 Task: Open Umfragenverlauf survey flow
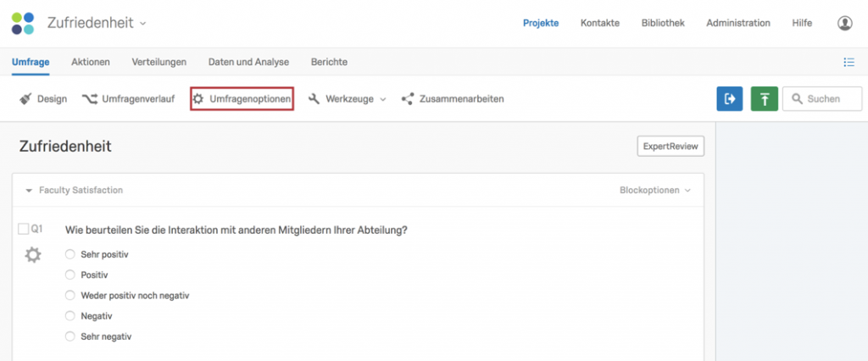(138, 99)
